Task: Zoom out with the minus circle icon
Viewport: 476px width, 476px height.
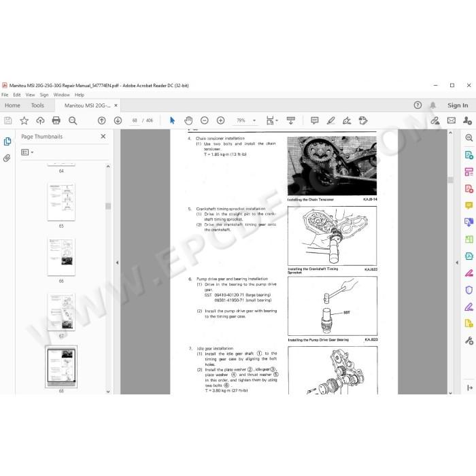Action: coord(204,120)
